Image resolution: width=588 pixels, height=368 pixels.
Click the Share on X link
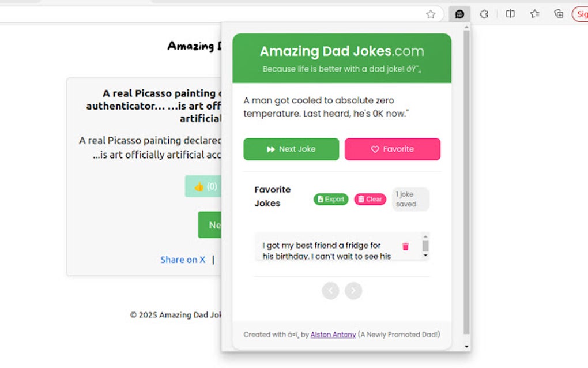click(183, 260)
